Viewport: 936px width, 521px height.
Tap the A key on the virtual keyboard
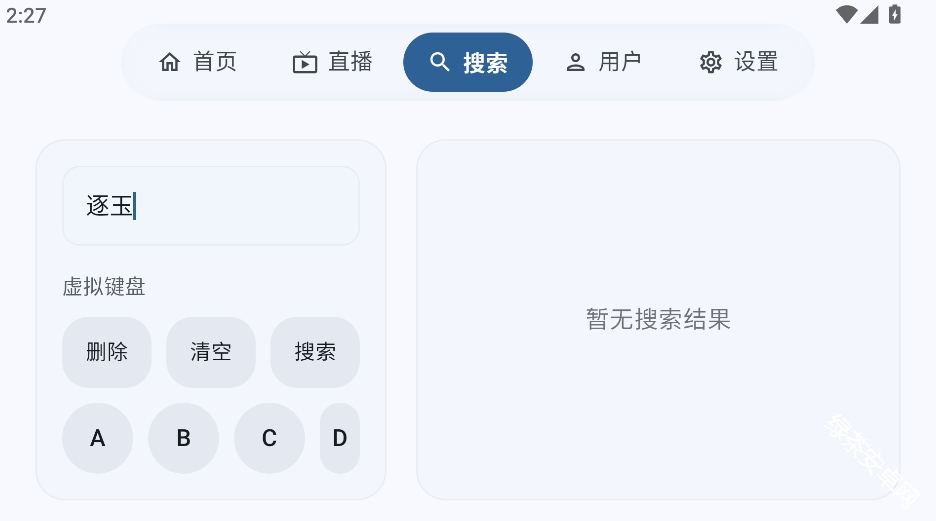pyautogui.click(x=97, y=438)
